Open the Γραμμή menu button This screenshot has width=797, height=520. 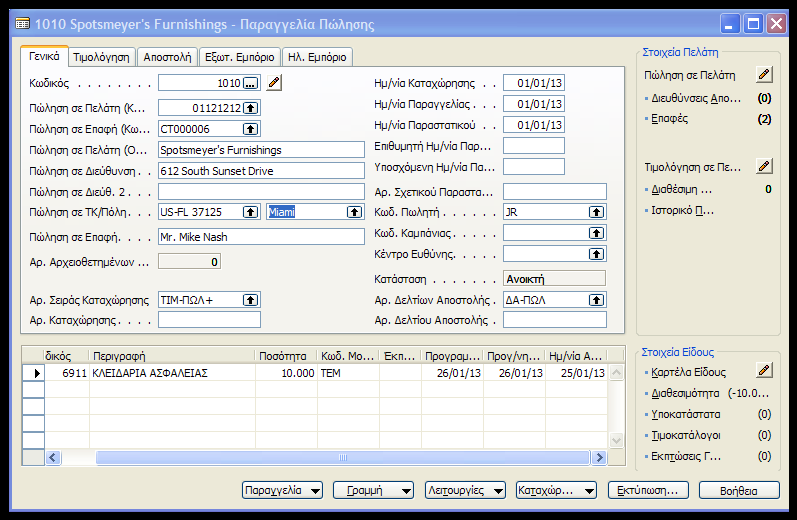[x=373, y=491]
